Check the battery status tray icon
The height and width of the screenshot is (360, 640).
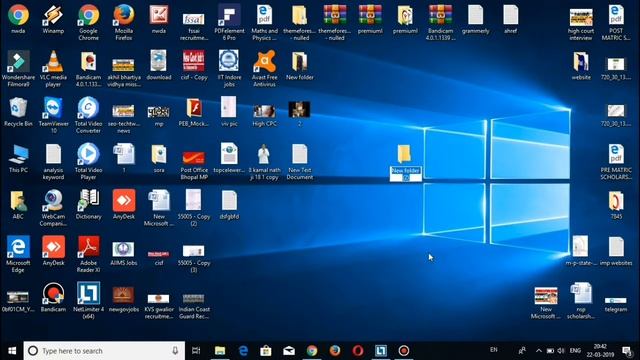click(550, 351)
